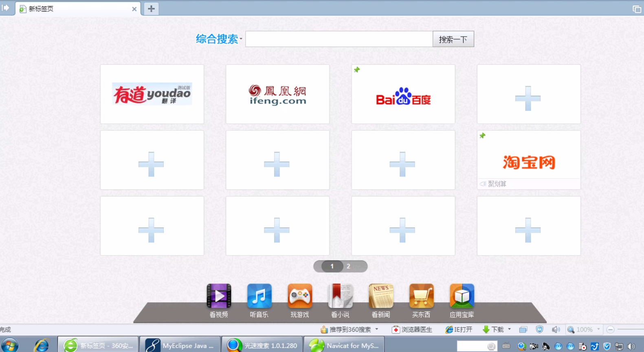Open the 应用宝库 app store icon
The height and width of the screenshot is (352, 644).
pos(462,296)
